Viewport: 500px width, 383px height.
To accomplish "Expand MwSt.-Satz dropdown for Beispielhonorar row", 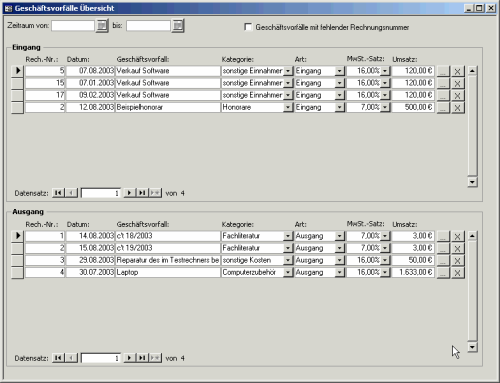I will point(385,107).
